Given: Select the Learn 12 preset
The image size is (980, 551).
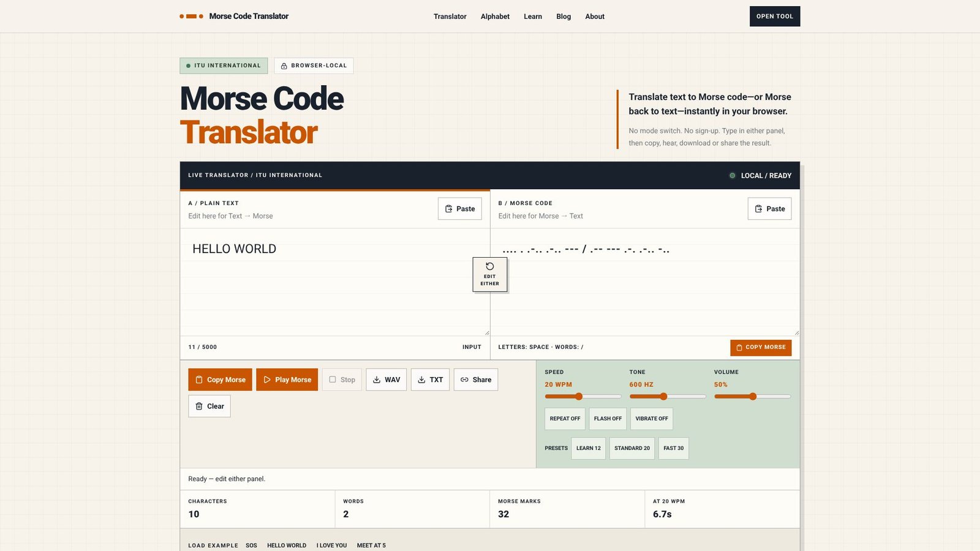Looking at the screenshot, I should [x=589, y=448].
